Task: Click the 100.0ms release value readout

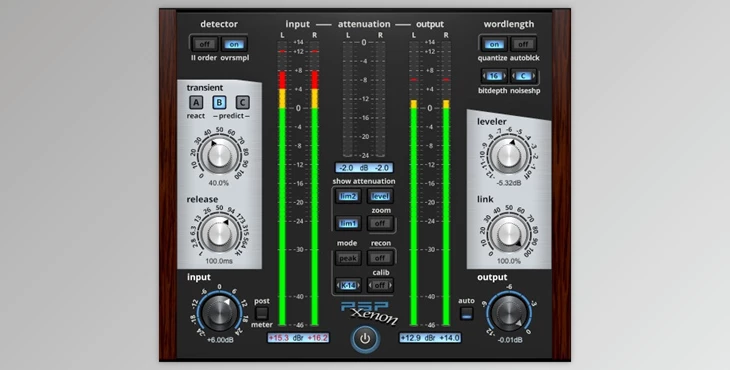Action: (x=219, y=261)
